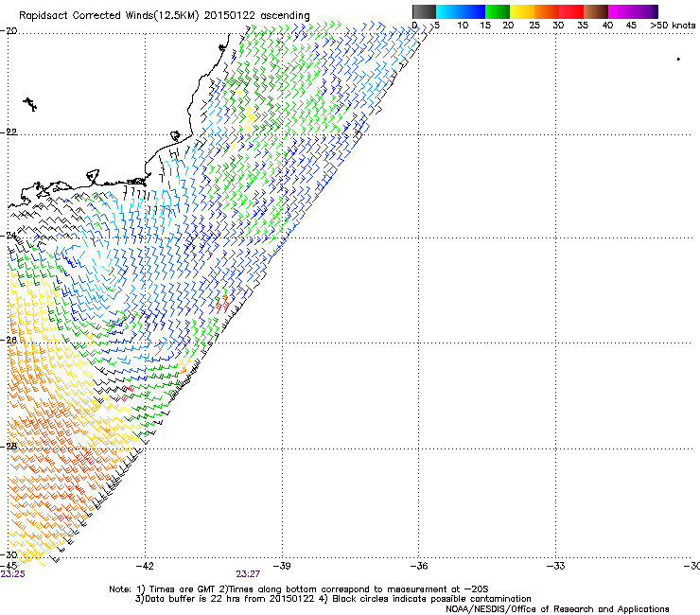The width and height of the screenshot is (700, 615).
Task: Click the '-20' latitude label
Action: pos(9,31)
